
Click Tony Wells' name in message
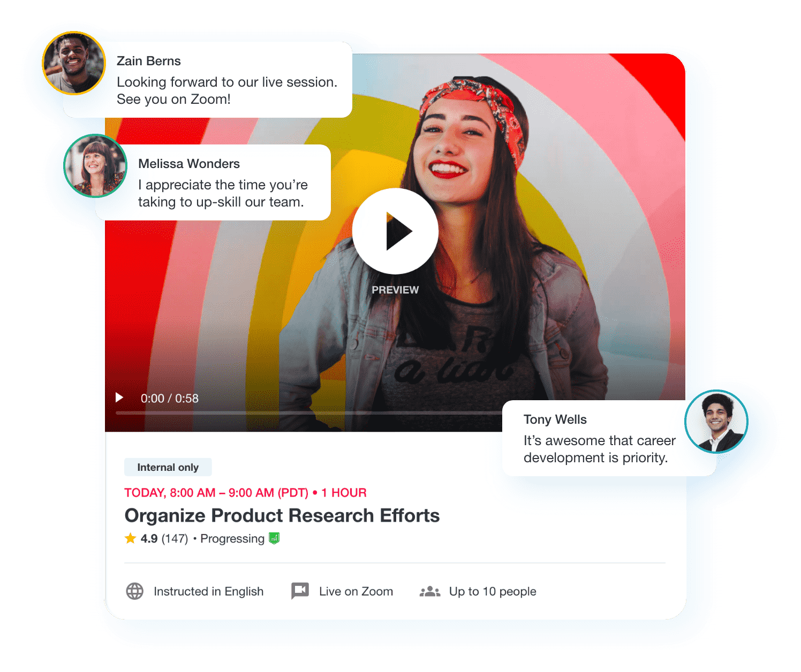tap(555, 419)
